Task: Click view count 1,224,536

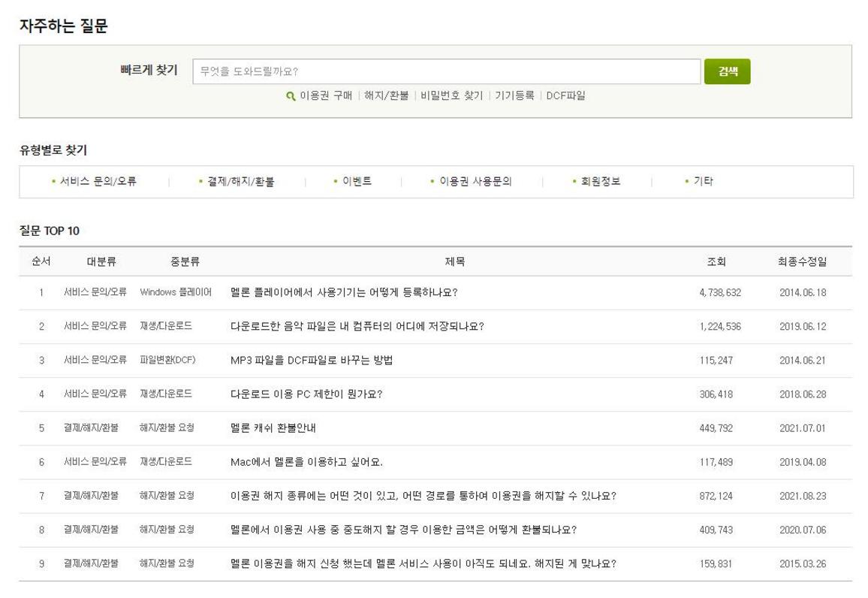Action: click(x=720, y=326)
